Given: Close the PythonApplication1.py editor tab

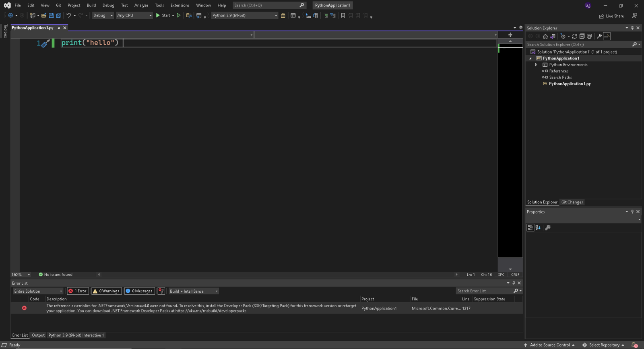Looking at the screenshot, I should pos(64,28).
